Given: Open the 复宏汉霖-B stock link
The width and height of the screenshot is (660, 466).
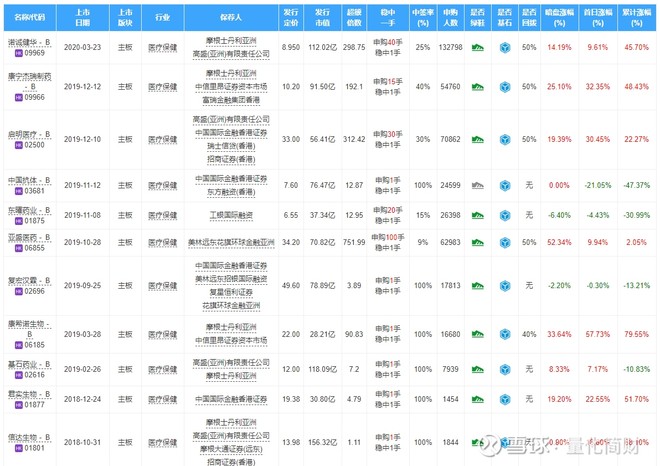Looking at the screenshot, I should [29, 280].
